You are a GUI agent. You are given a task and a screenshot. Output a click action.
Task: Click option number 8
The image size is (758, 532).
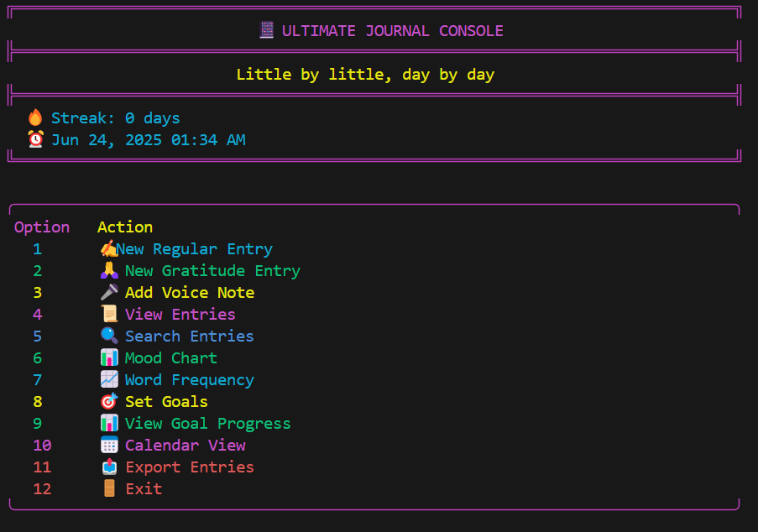(x=37, y=402)
